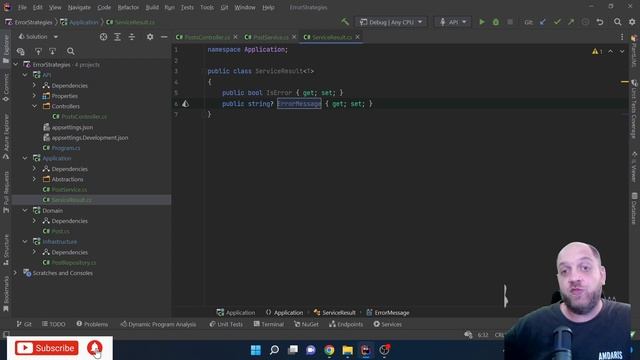The image size is (640, 360).
Task: Open the Navigate menu
Action: (x=79, y=7)
